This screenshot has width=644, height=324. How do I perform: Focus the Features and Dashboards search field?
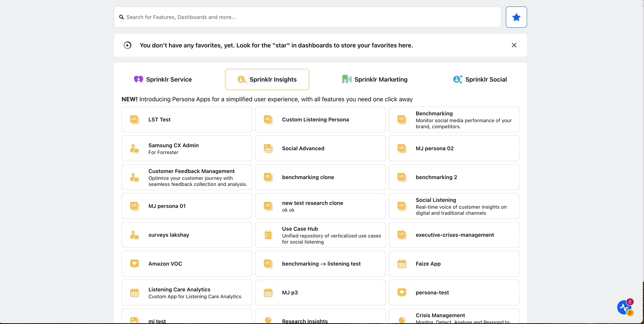(308, 17)
